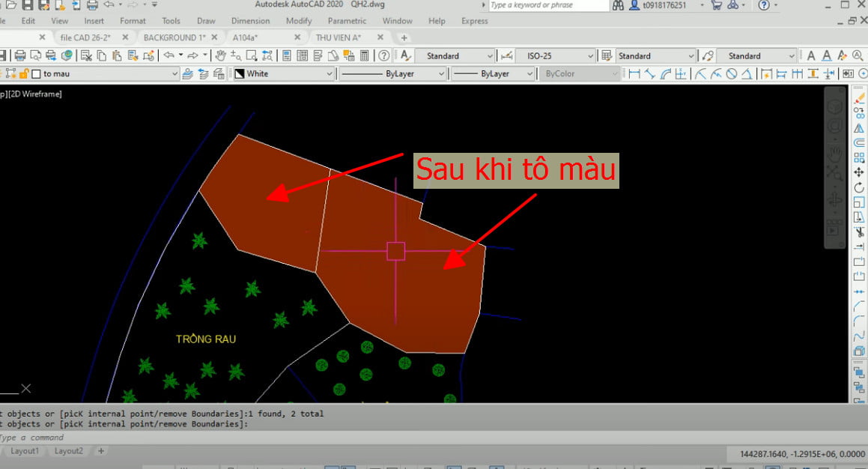The height and width of the screenshot is (469, 868).
Task: Switch to the Layout1 tab
Action: click(x=25, y=451)
